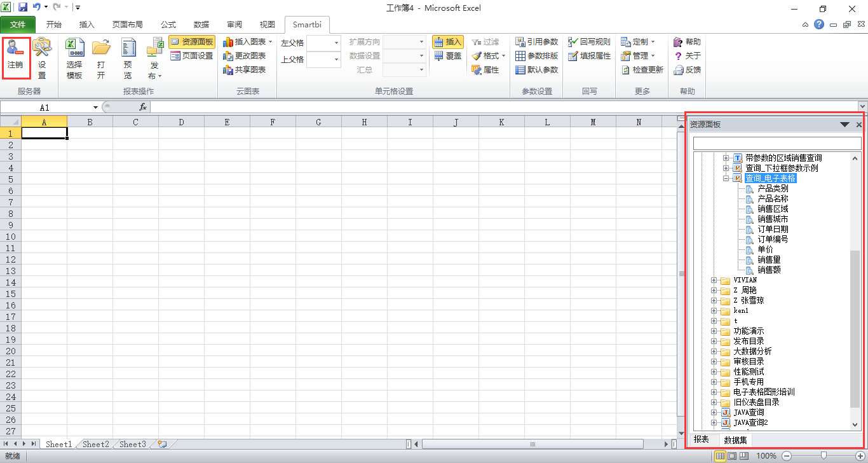Switch to the 公式 ribbon tab
Screen dimensions: 868x463
point(168,25)
